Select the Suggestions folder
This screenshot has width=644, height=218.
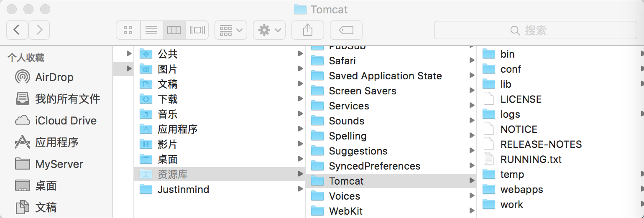[391, 151]
